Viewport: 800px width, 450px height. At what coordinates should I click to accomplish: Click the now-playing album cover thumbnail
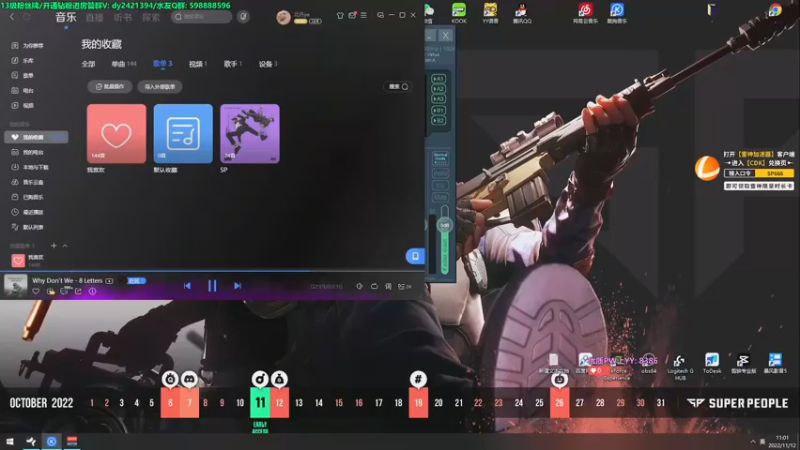pos(15,286)
